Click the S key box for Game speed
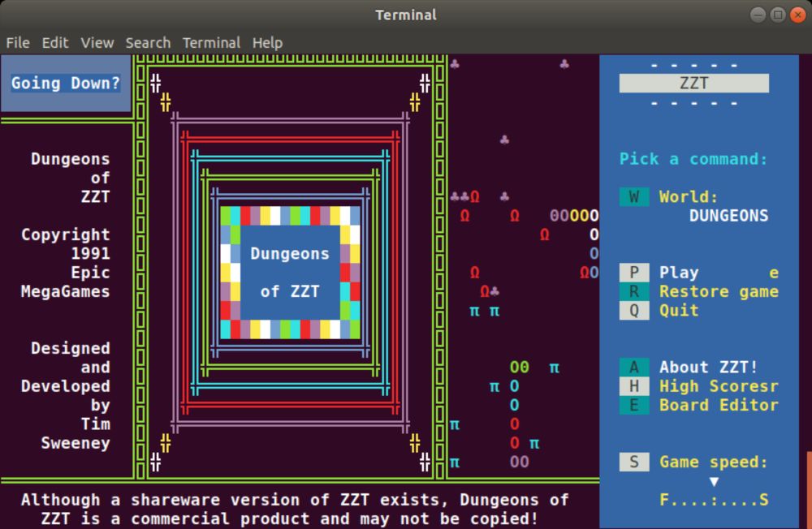 tap(634, 462)
